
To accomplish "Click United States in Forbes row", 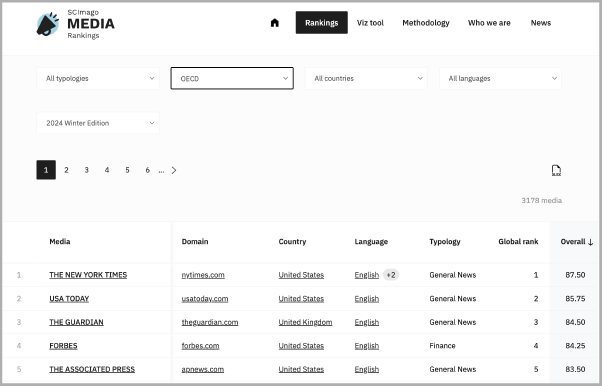I will pos(301,346).
